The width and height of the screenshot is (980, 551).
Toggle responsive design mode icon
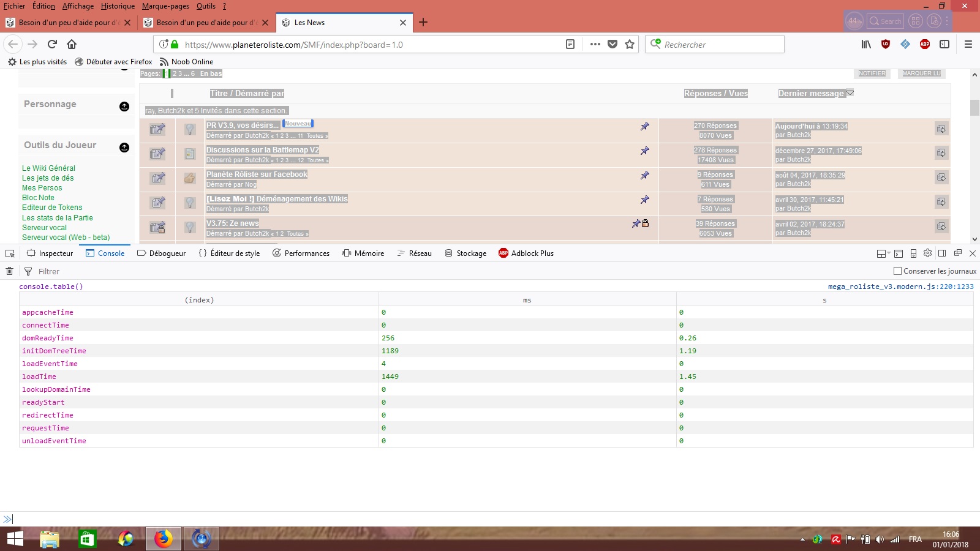click(x=913, y=253)
